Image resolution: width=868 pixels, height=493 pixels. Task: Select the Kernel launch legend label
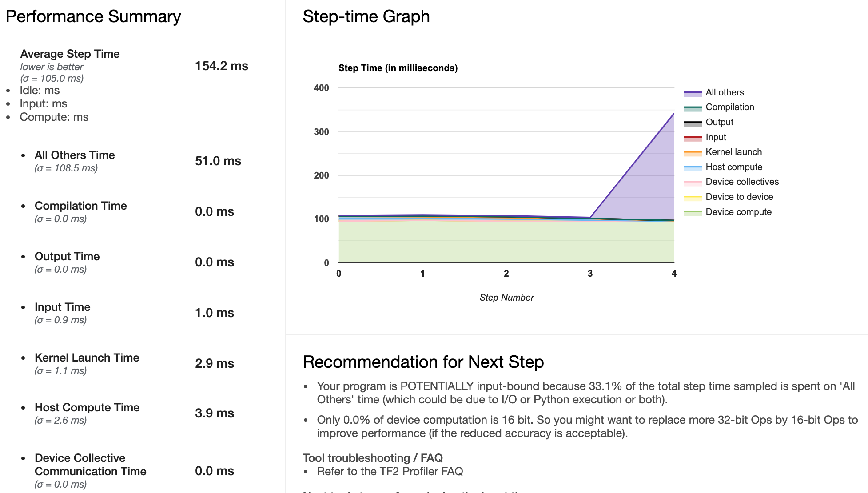point(733,152)
